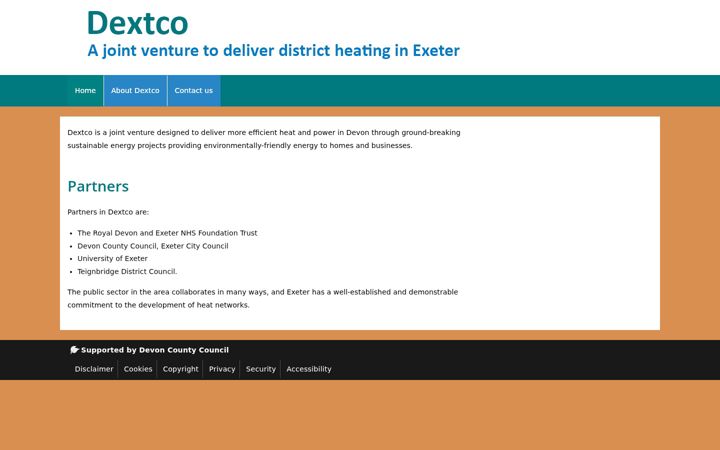The height and width of the screenshot is (450, 720).
Task: Open the Accessibility footer link
Action: coord(309,369)
